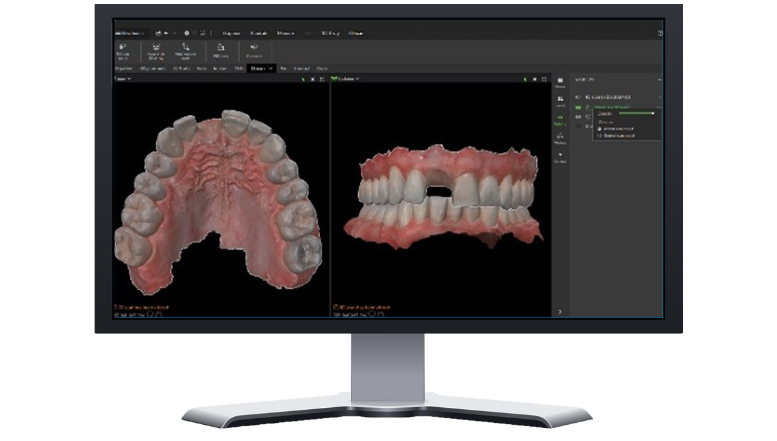Select the TMD tab
Image resolution: width=777 pixels, height=441 pixels.
click(x=239, y=68)
